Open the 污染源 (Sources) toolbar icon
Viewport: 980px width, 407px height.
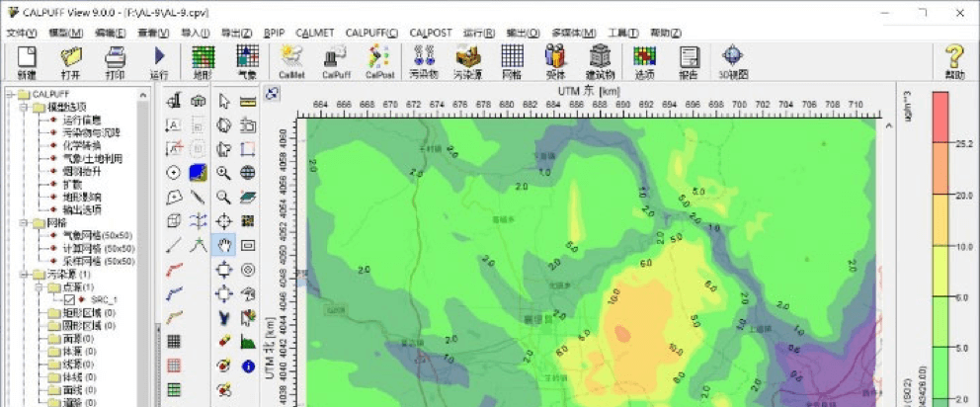[468, 61]
